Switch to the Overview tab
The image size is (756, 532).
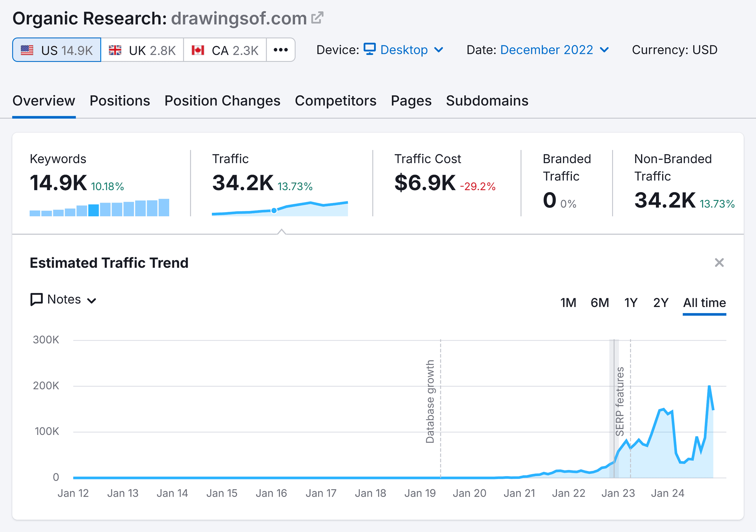tap(44, 101)
